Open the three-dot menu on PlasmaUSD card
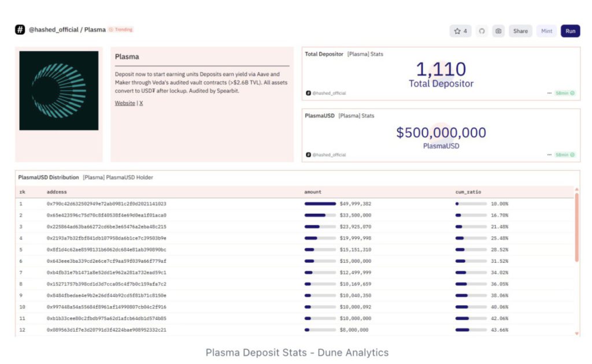592x364 pixels. coord(549,155)
